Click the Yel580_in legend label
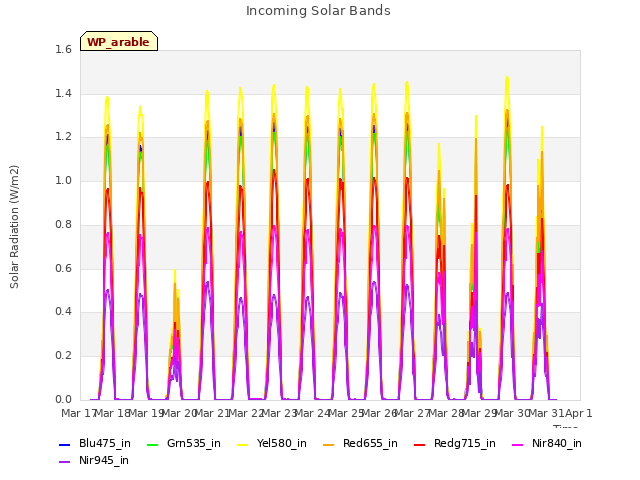640x480 pixels. point(282,443)
